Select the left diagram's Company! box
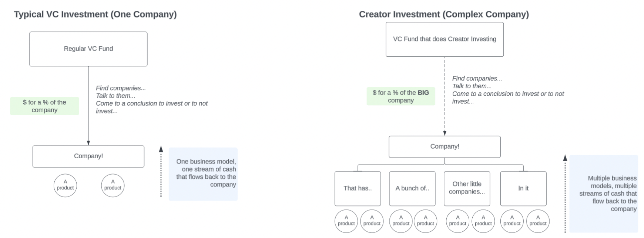This screenshot has height=238, width=644. tap(88, 156)
